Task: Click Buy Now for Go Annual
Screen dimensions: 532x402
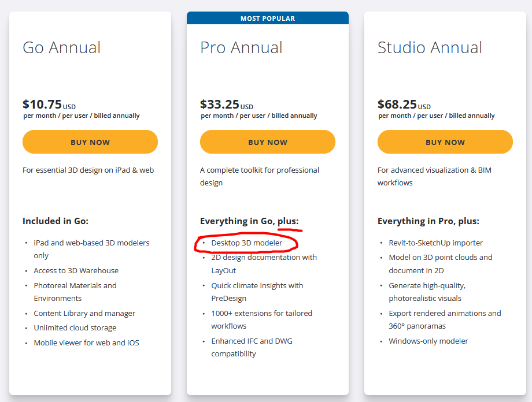Action: point(90,142)
